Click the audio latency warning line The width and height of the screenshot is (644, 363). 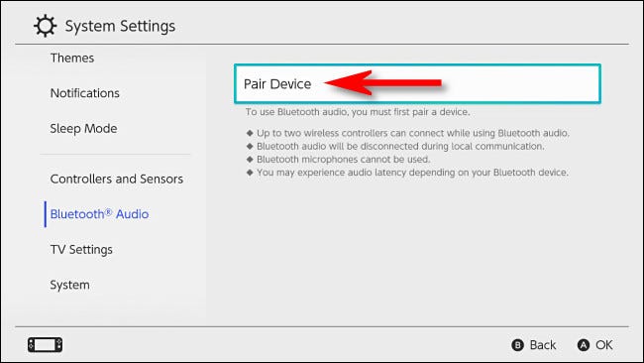coord(412,173)
